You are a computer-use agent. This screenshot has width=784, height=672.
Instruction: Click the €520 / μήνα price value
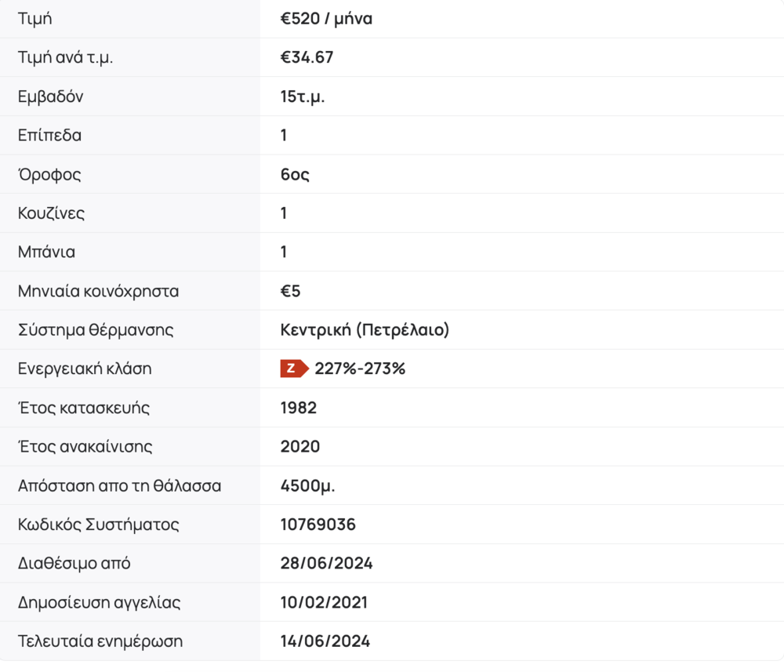click(x=326, y=19)
